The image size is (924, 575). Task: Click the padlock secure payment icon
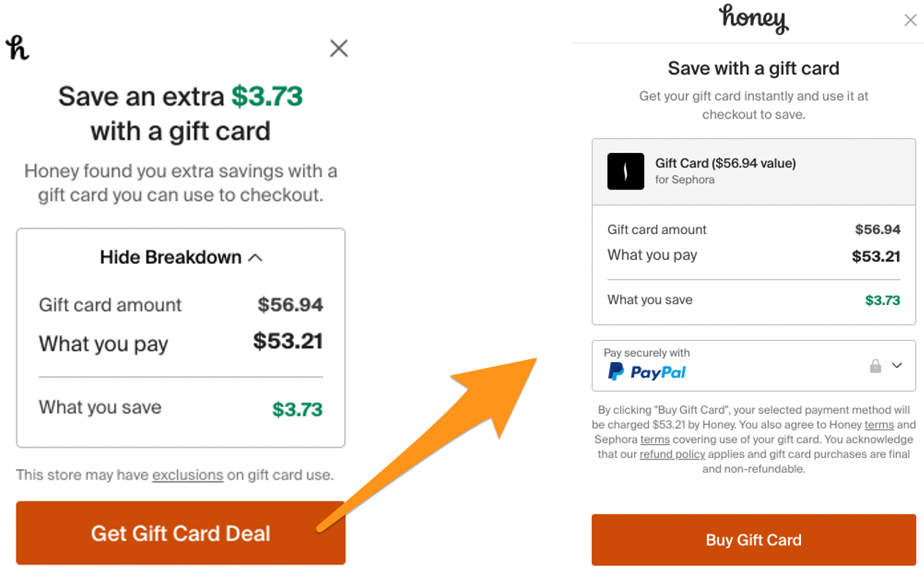point(876,365)
